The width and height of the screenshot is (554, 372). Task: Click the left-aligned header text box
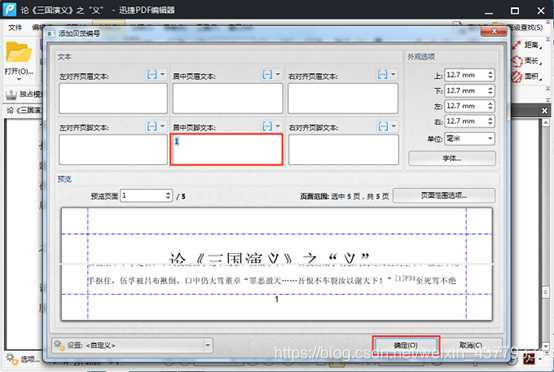113,98
